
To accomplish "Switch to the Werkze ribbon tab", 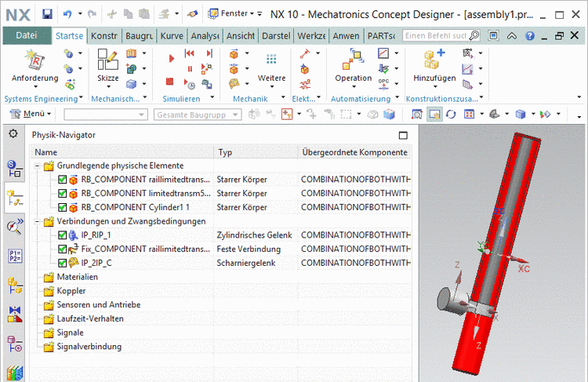I will [311, 36].
